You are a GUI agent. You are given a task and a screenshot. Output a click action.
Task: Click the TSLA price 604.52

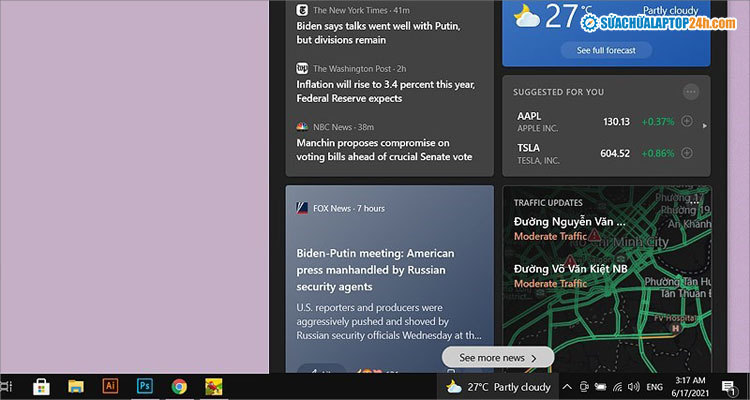click(x=615, y=154)
